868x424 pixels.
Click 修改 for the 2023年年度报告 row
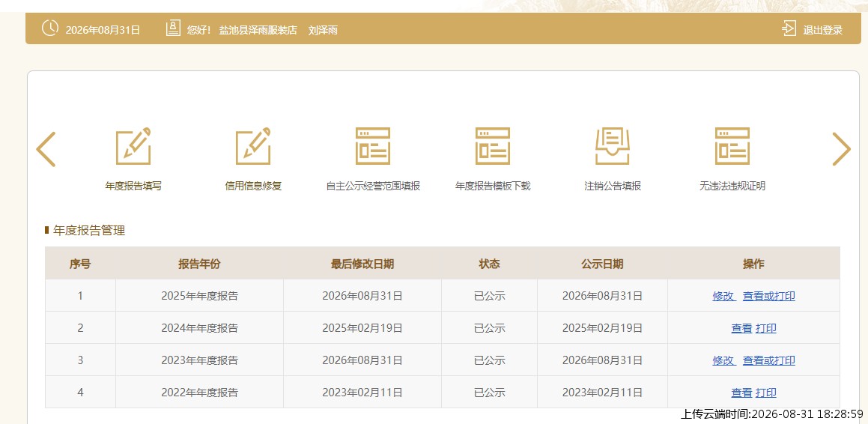click(723, 360)
